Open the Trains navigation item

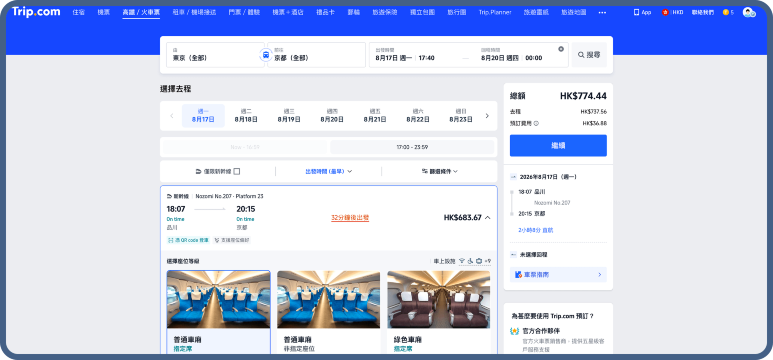[x=141, y=12]
